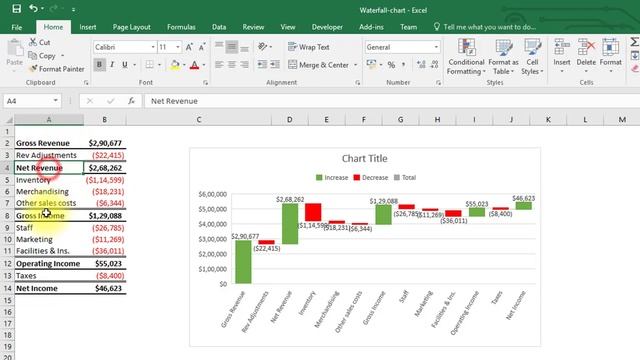Open the text Orientation tool
This screenshot has height=360, width=640.
263,47
